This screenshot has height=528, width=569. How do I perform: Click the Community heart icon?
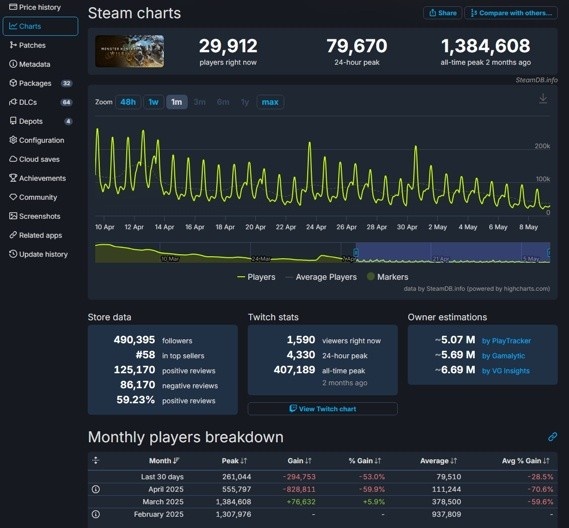pyautogui.click(x=13, y=197)
